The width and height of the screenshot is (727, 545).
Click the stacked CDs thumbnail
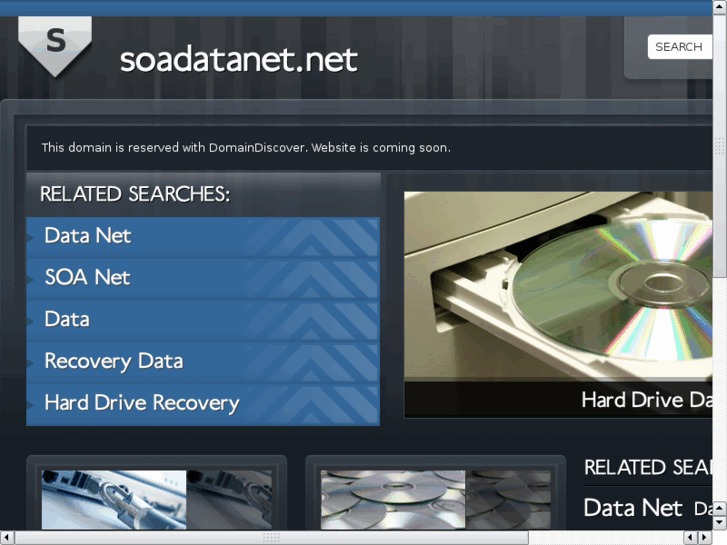point(435,500)
